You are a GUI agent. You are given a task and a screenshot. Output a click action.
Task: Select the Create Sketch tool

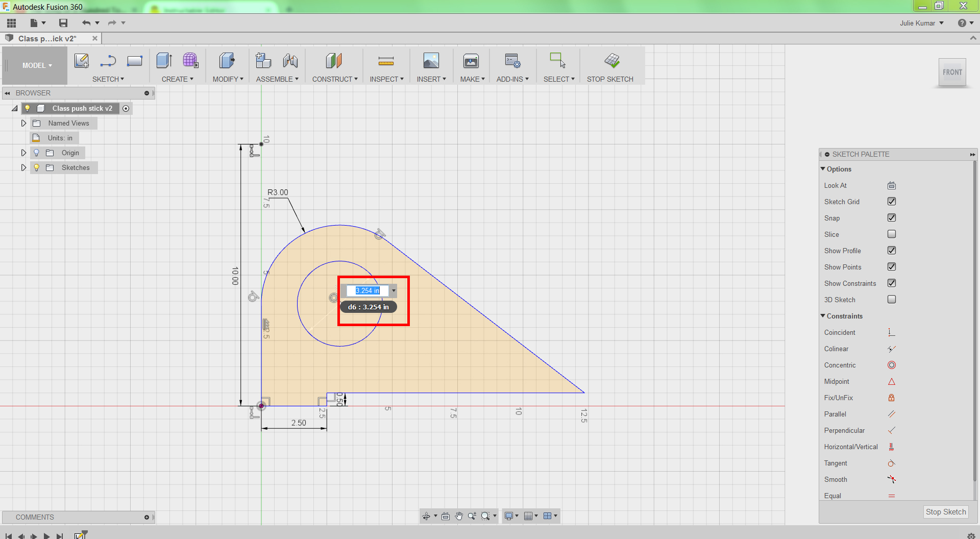click(82, 61)
